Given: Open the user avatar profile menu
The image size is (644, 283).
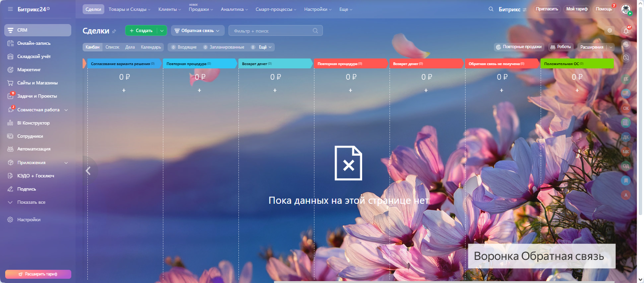Looking at the screenshot, I should pyautogui.click(x=626, y=9).
